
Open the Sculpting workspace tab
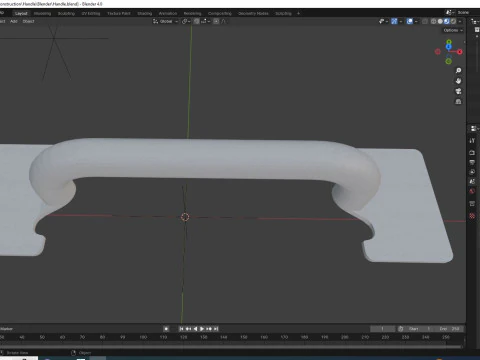click(x=66, y=13)
